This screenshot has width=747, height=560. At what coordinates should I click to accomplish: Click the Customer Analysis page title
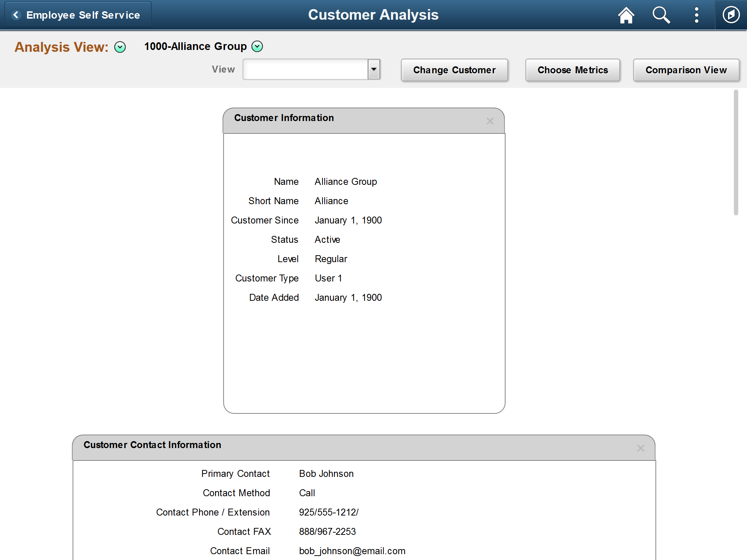tap(373, 15)
